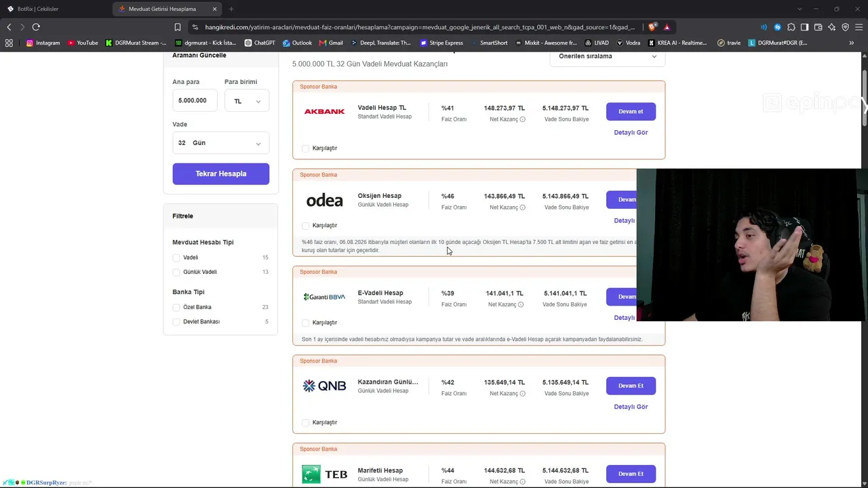The height and width of the screenshot is (488, 868).
Task: Click the Odea bank logo
Action: click(x=324, y=200)
